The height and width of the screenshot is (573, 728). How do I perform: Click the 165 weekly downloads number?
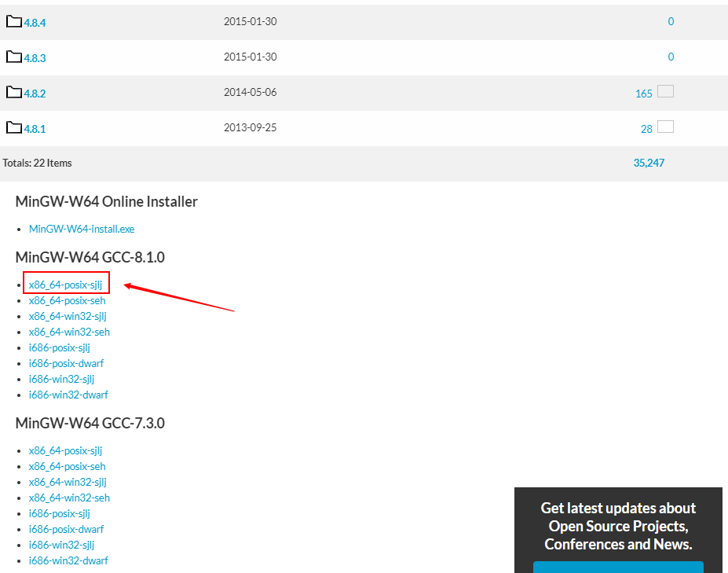click(643, 94)
